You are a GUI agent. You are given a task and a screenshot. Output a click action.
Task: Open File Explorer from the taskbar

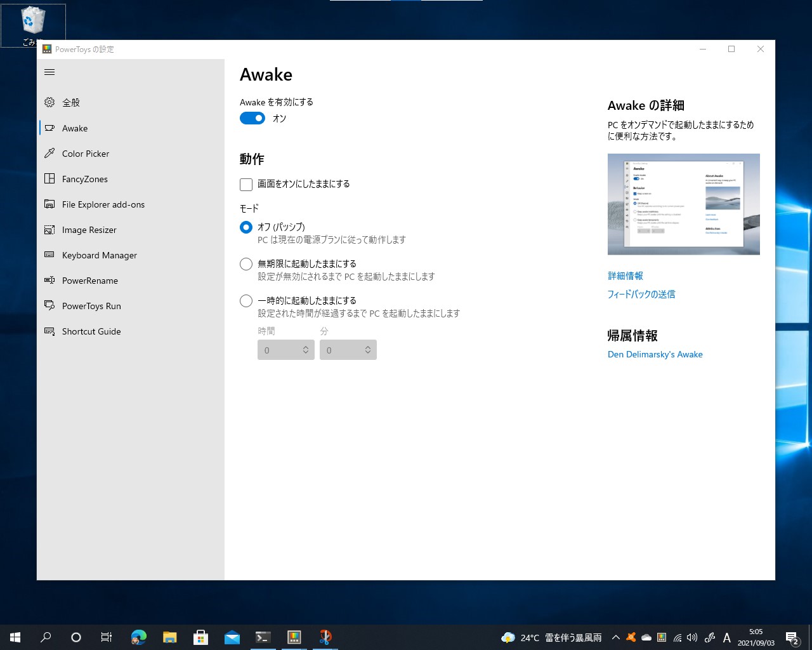169,637
